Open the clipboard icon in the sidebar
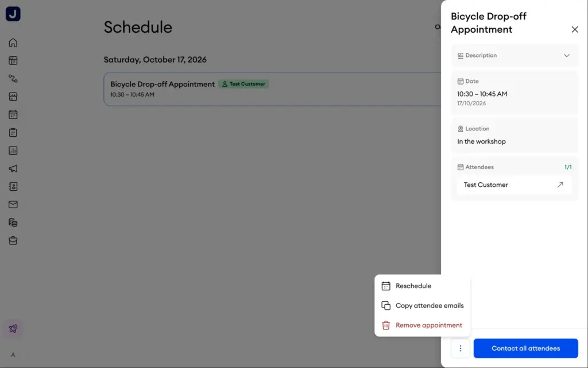The height and width of the screenshot is (368, 588). [13, 133]
